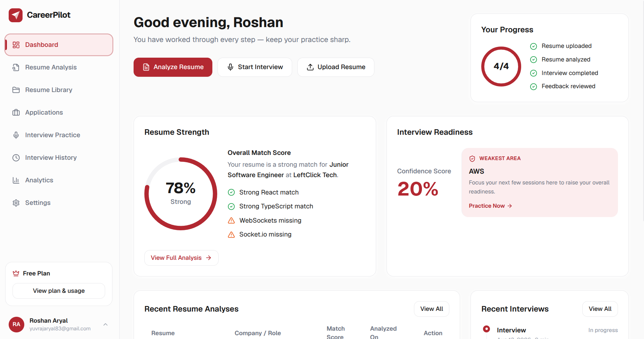The width and height of the screenshot is (644, 339).
Task: Click the microphone icon in Start Interview
Action: (230, 67)
